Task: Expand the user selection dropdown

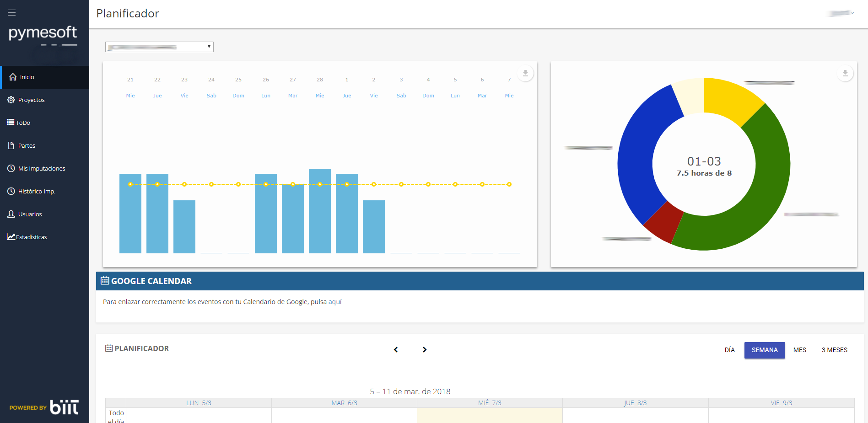Action: [x=159, y=47]
